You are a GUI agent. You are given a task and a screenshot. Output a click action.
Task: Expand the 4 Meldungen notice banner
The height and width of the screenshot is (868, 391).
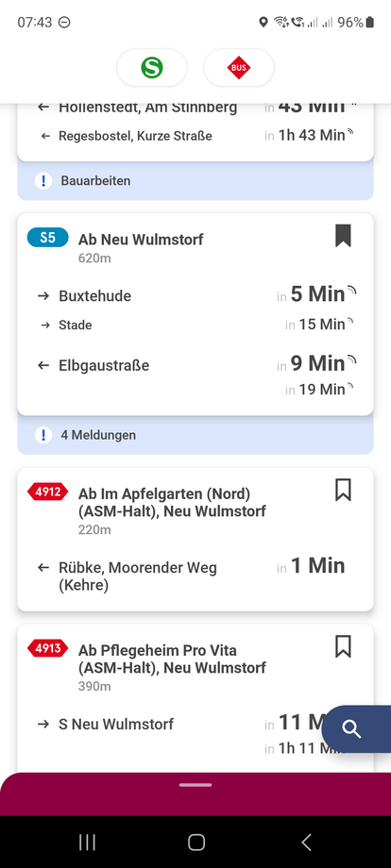coord(195,435)
